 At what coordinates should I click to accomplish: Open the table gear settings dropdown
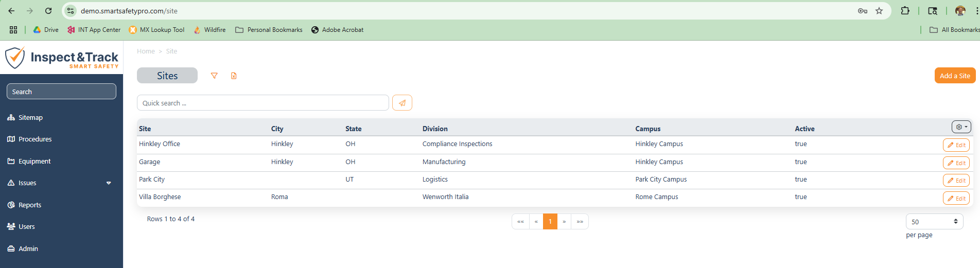(x=961, y=127)
